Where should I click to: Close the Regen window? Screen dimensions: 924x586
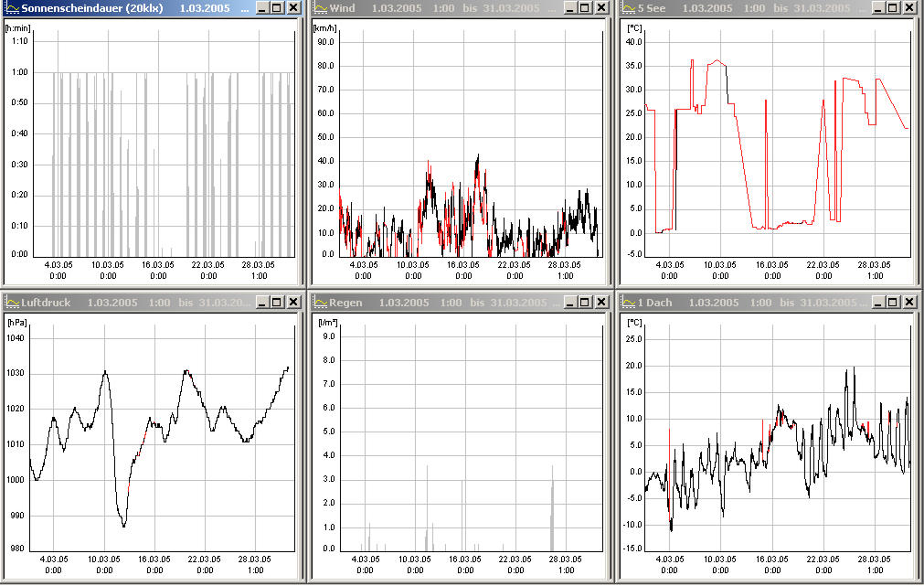point(601,303)
